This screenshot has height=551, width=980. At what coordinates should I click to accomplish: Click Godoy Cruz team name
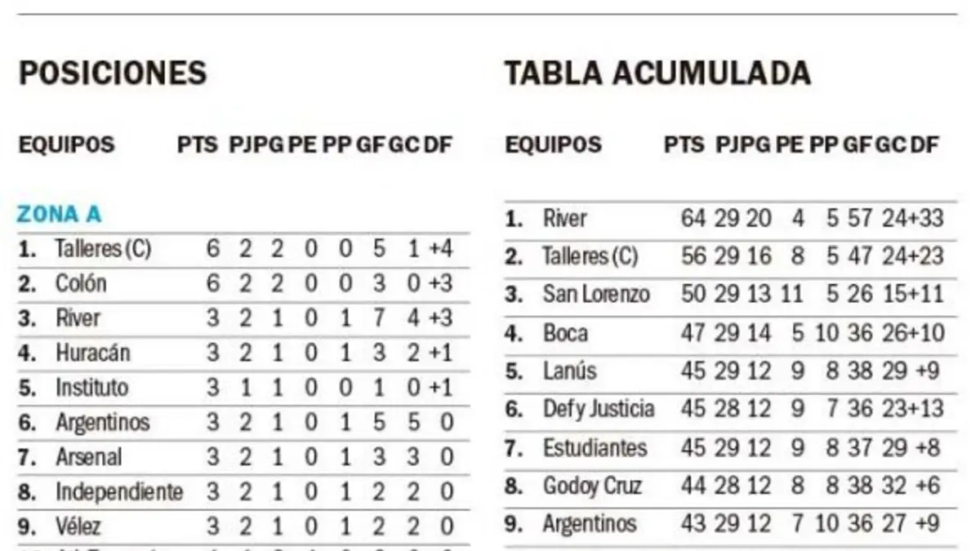592,486
